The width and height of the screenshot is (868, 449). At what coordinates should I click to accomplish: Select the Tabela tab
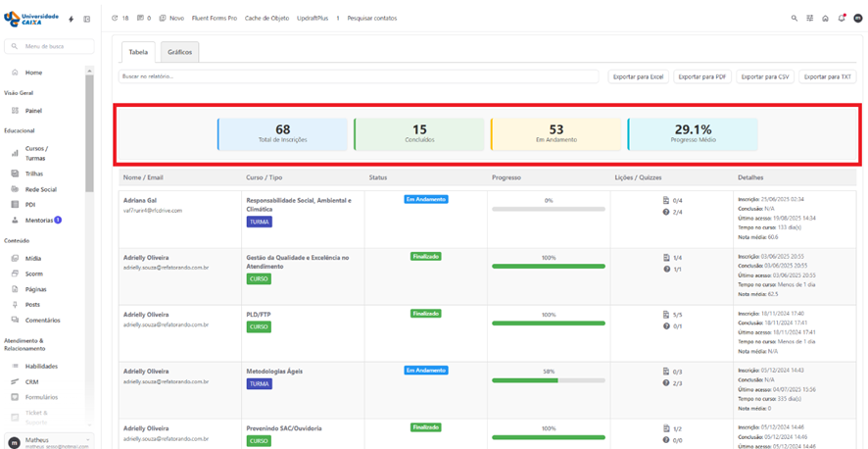pyautogui.click(x=139, y=52)
